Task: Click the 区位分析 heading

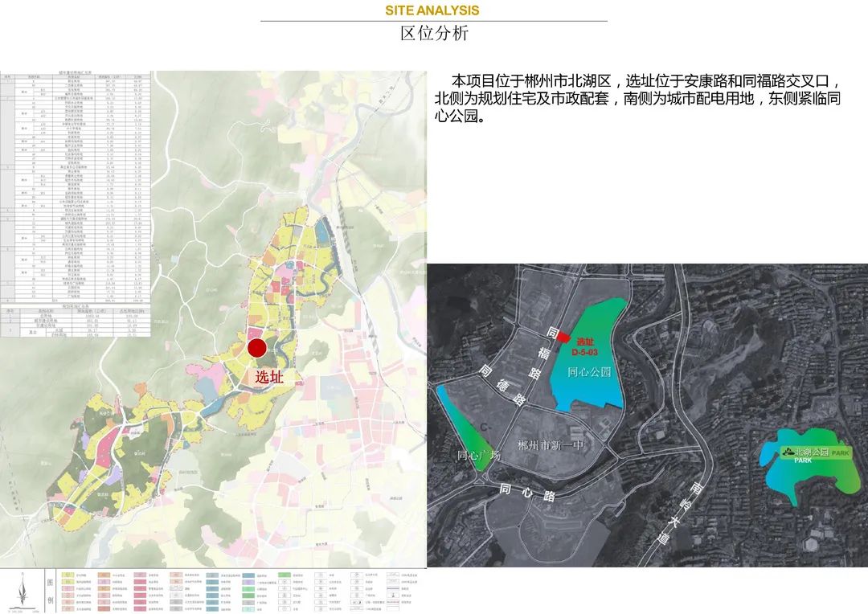Action: pos(435,33)
